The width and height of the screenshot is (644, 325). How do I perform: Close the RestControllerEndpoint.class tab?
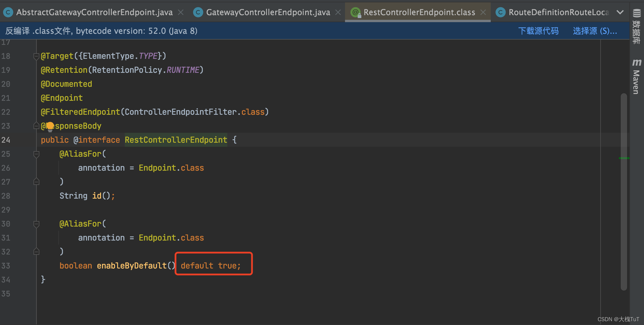tap(483, 12)
